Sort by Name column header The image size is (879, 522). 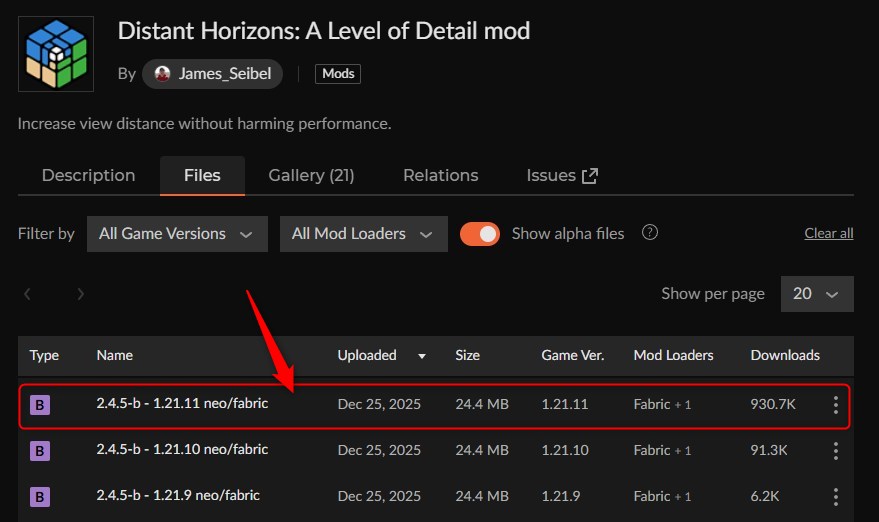[115, 355]
